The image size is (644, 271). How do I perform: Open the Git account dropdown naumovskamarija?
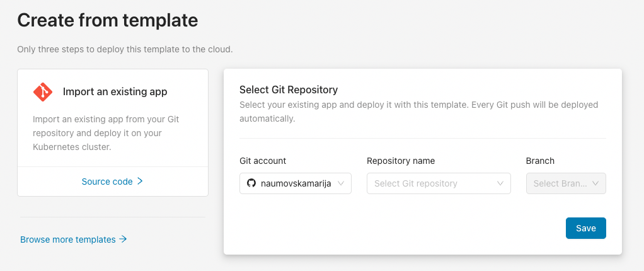pos(296,183)
